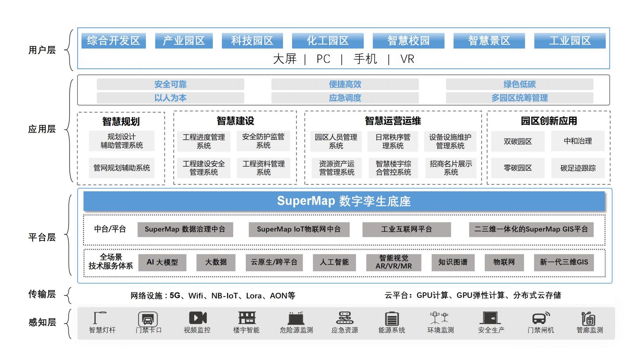This screenshot has height=362, width=644.
Task: Click the 平台层 layer label
Action: (x=42, y=237)
